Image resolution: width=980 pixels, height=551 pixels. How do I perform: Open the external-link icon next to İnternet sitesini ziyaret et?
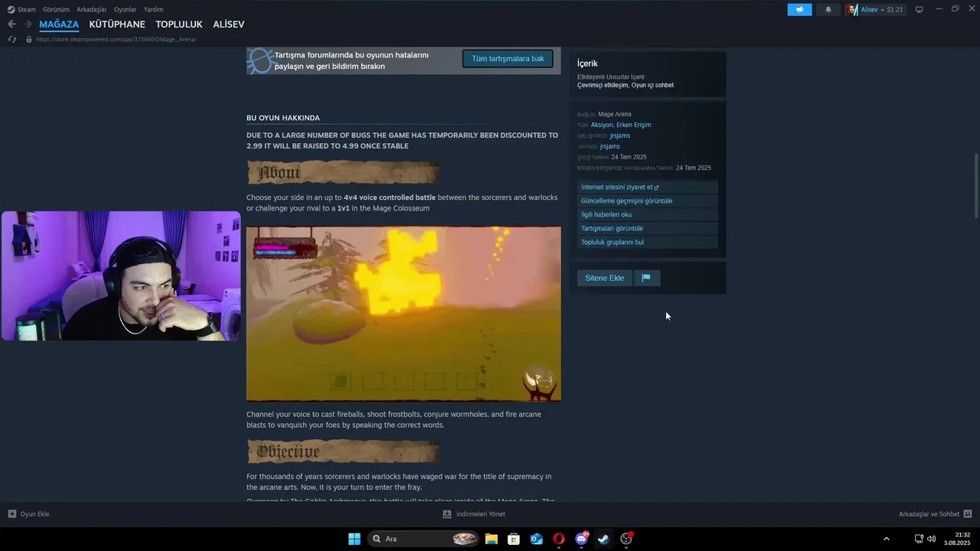coord(656,187)
